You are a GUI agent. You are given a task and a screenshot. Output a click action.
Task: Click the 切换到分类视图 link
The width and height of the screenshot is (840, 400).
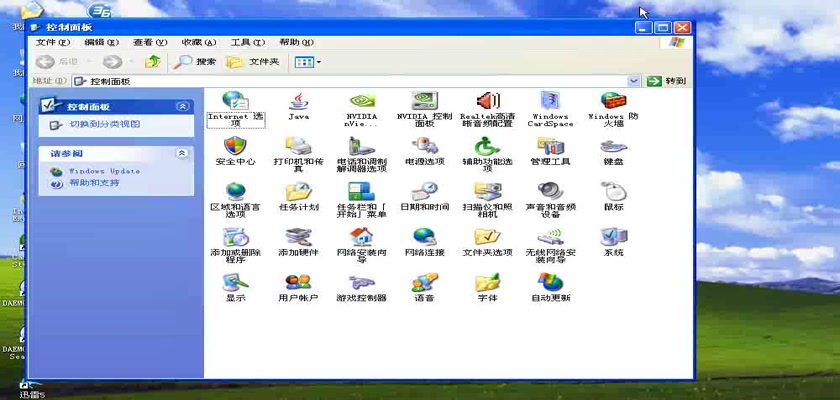[x=104, y=124]
